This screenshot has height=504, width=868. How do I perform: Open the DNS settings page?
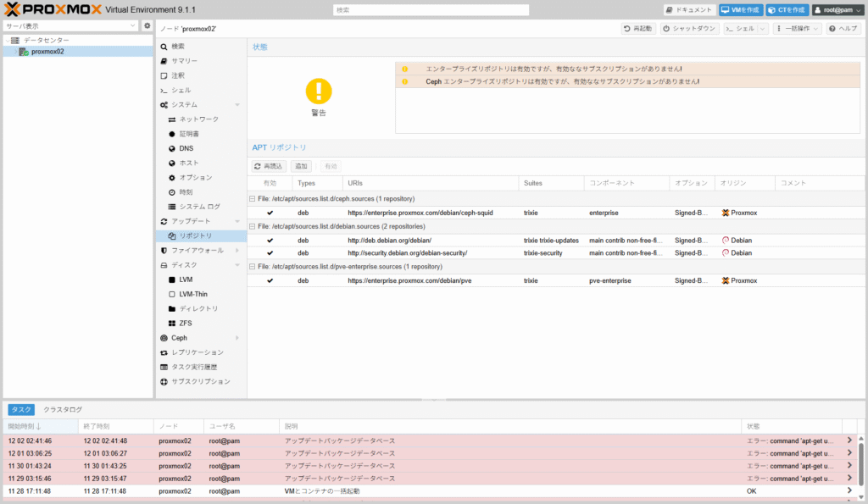coord(186,148)
